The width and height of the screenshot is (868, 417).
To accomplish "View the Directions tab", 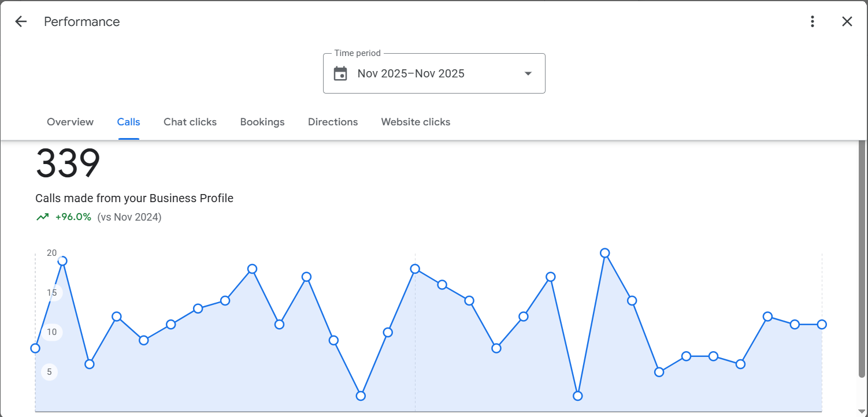I will click(x=333, y=122).
